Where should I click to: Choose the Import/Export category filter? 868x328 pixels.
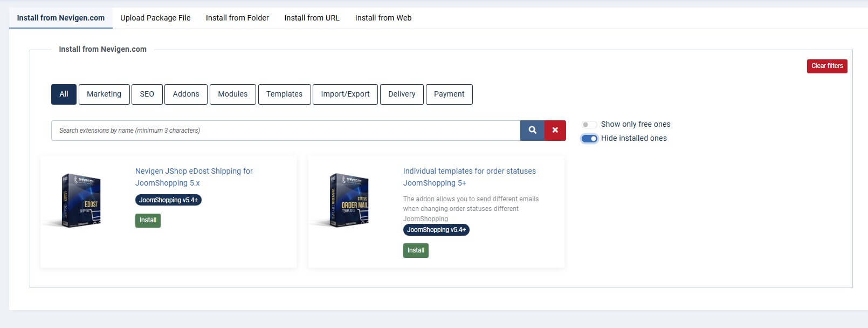345,94
